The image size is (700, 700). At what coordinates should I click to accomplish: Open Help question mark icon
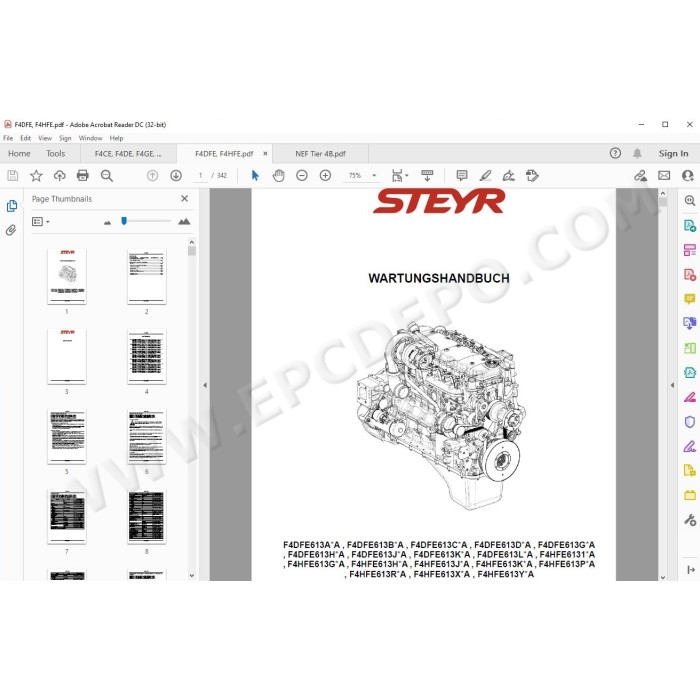pyautogui.click(x=615, y=153)
